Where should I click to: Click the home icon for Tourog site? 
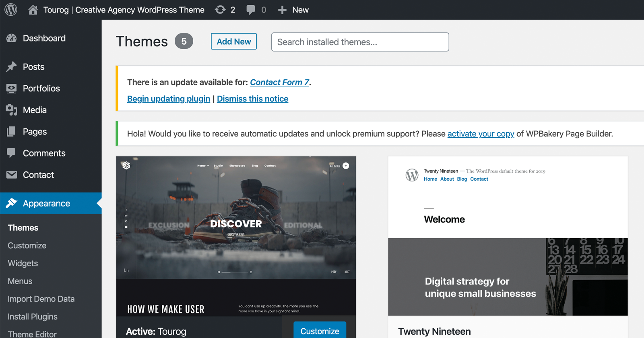(x=33, y=10)
